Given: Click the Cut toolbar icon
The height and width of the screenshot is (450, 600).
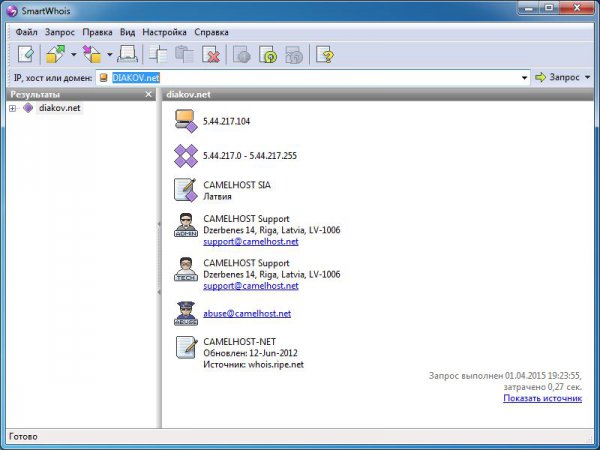Looking at the screenshot, I should pos(158,54).
